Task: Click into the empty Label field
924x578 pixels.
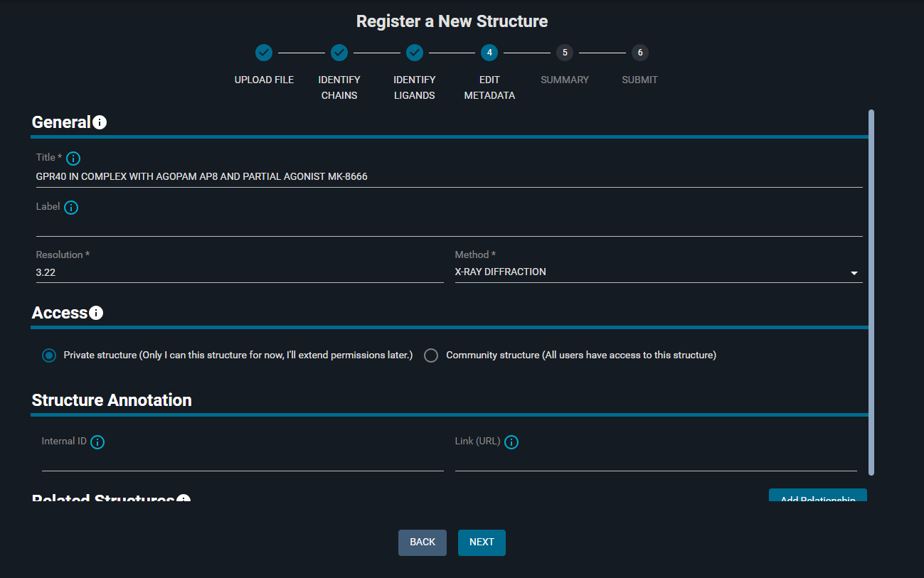Action: click(x=449, y=226)
